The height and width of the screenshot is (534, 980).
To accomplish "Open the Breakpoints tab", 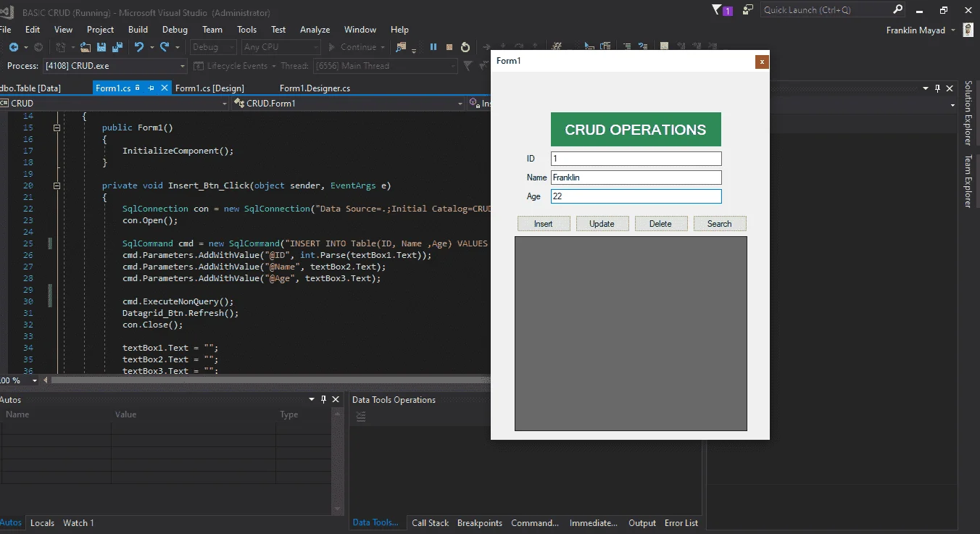I will (x=480, y=523).
